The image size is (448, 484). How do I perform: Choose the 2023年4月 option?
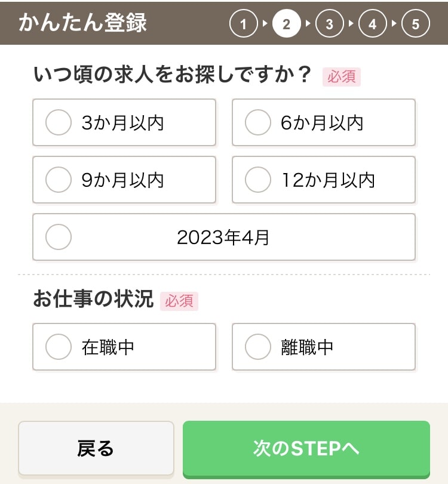pyautogui.click(x=224, y=237)
